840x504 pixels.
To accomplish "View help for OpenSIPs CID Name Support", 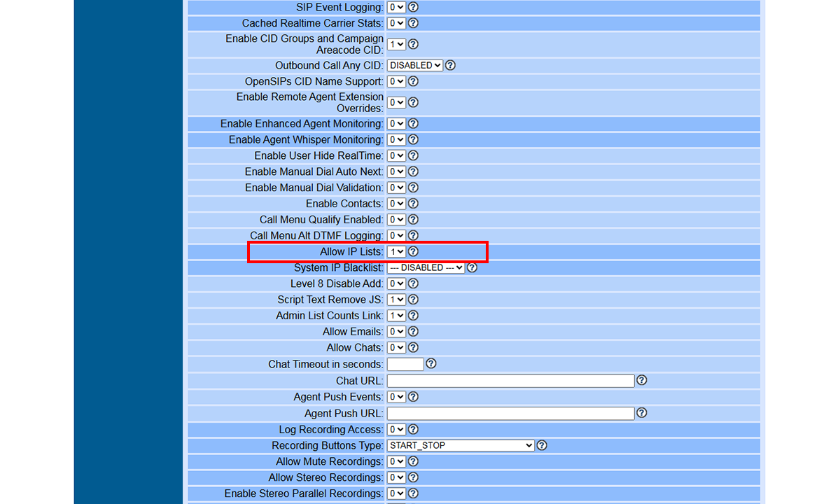I will pos(413,81).
